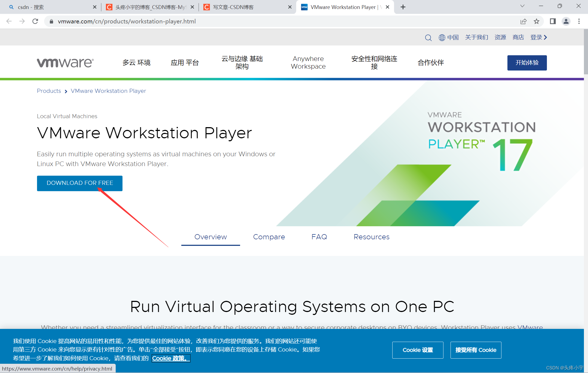This screenshot has width=588, height=373.
Task: Click Workstation Player 17 banner image
Action: pyautogui.click(x=430, y=153)
